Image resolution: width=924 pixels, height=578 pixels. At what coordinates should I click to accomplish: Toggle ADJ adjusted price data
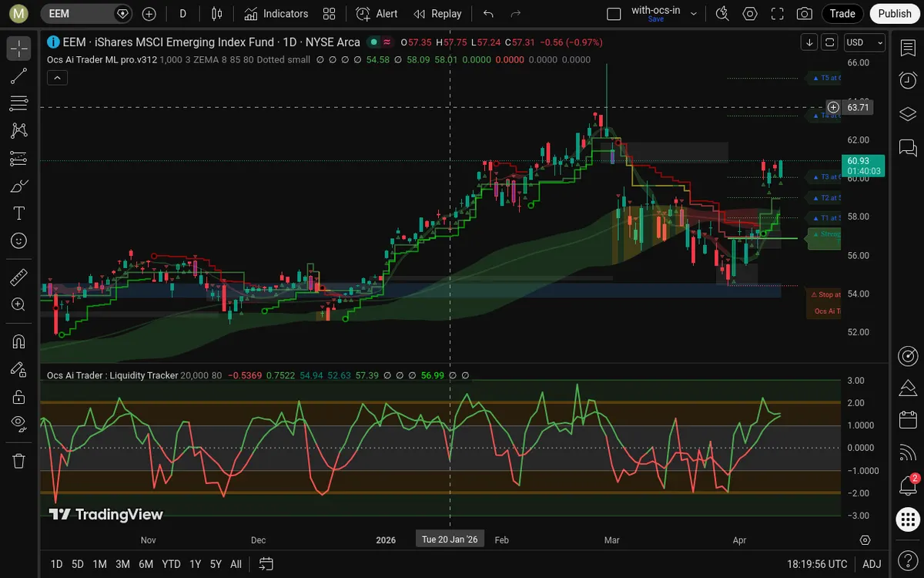[872, 564]
